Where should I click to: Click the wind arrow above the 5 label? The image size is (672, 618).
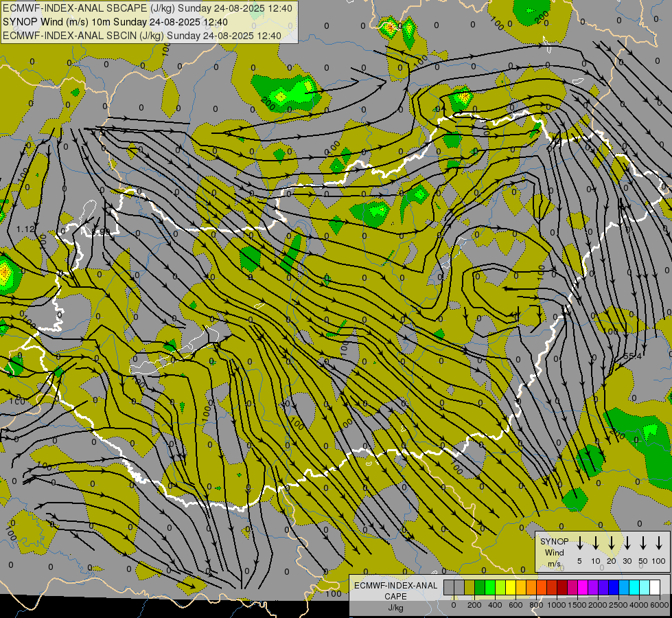(579, 543)
